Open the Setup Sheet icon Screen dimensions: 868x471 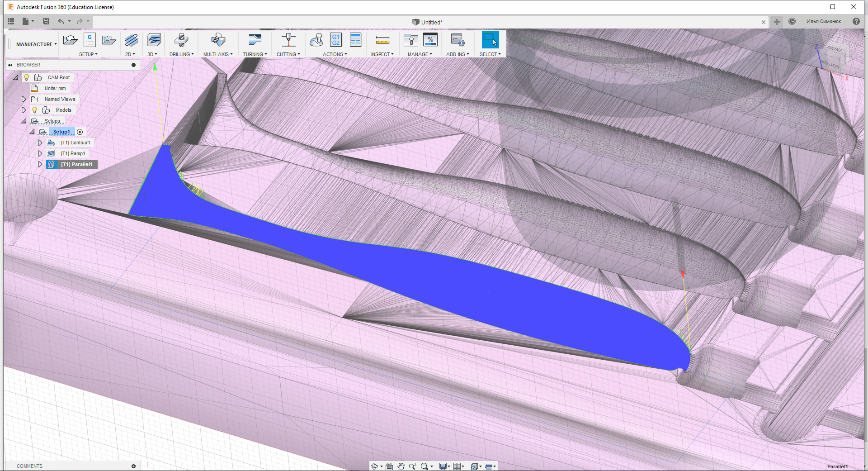[356, 40]
